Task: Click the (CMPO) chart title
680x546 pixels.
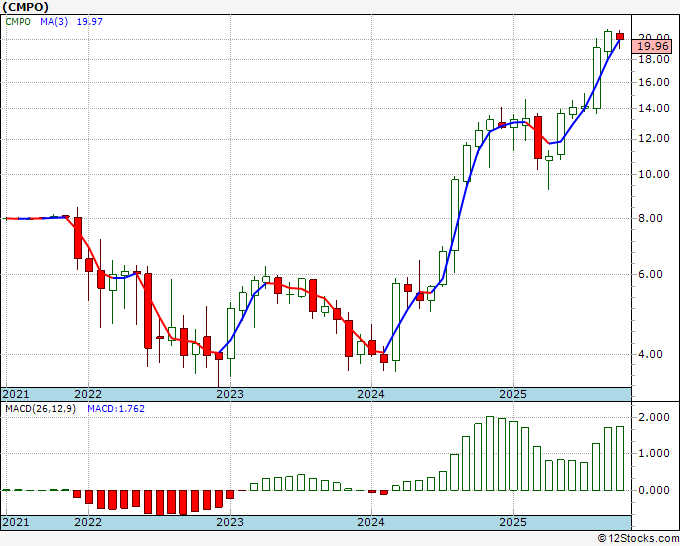Action: tap(25, 7)
